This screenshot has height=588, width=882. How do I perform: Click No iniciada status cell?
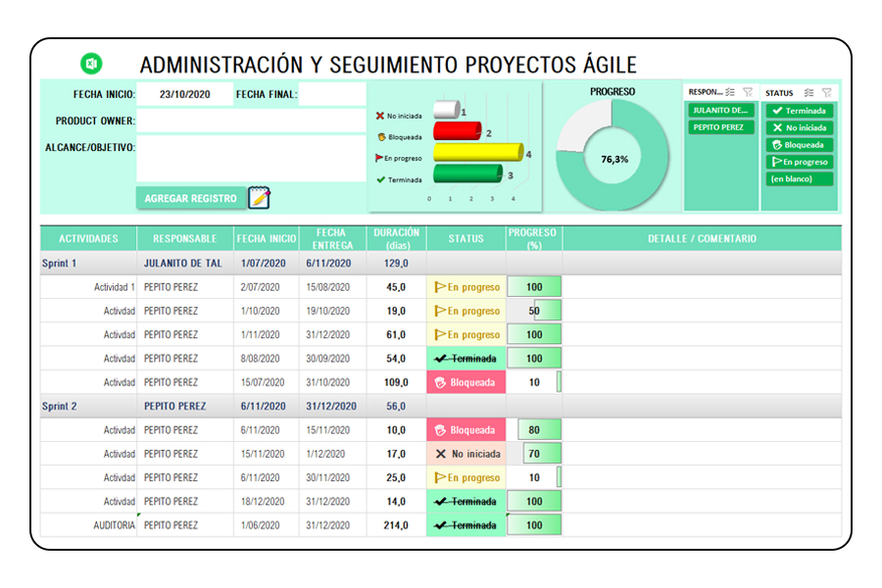tap(466, 454)
